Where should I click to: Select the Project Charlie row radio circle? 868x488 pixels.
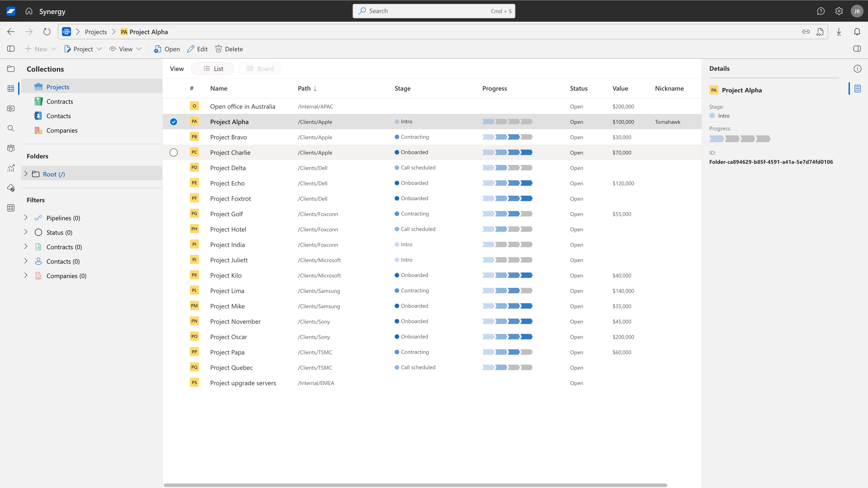(174, 152)
